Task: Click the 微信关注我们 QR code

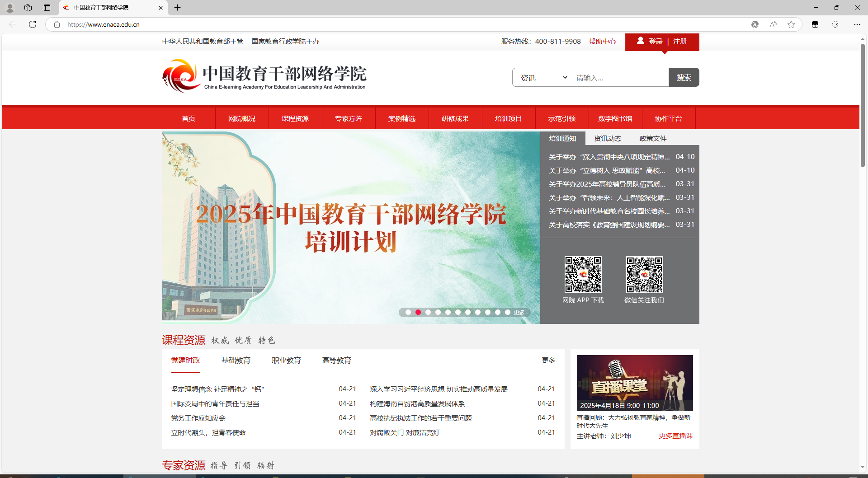Action: click(x=644, y=275)
